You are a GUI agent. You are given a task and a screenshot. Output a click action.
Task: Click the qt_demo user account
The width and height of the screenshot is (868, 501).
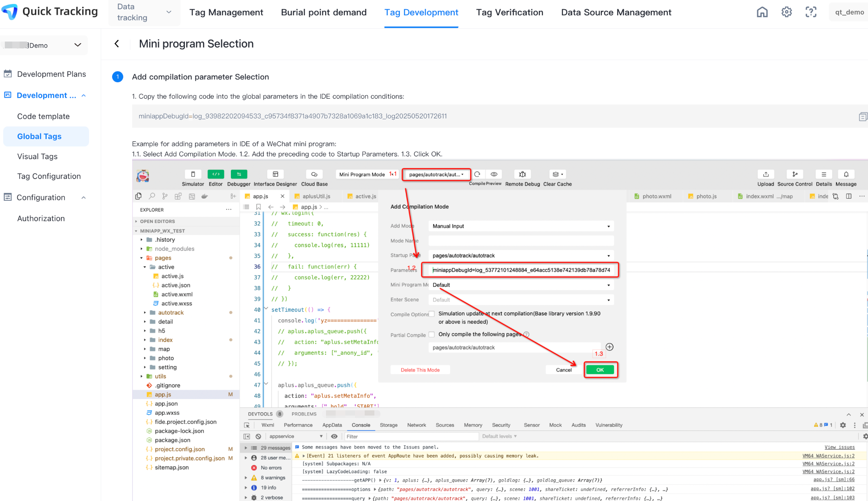click(849, 12)
